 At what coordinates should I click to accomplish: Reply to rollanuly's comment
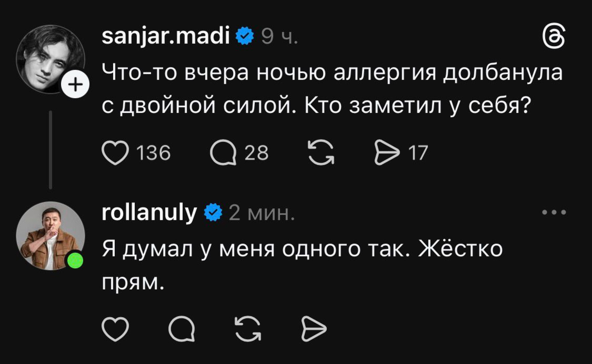tap(182, 329)
